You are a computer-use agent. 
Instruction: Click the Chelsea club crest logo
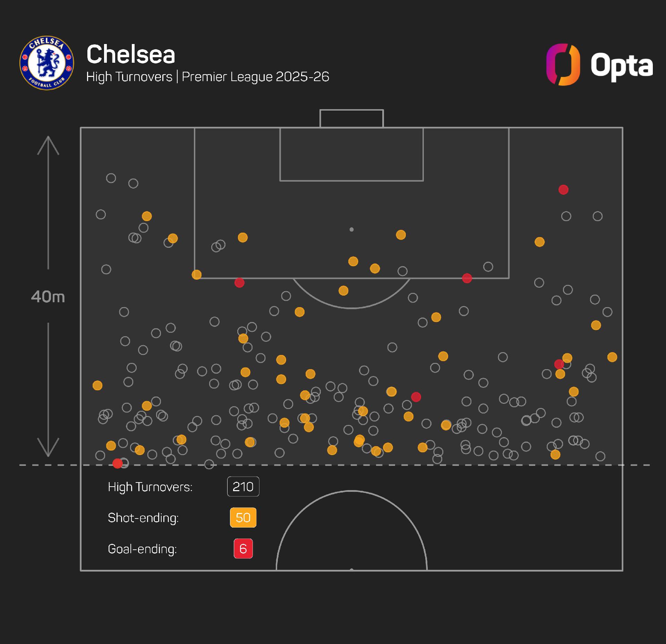pyautogui.click(x=47, y=63)
